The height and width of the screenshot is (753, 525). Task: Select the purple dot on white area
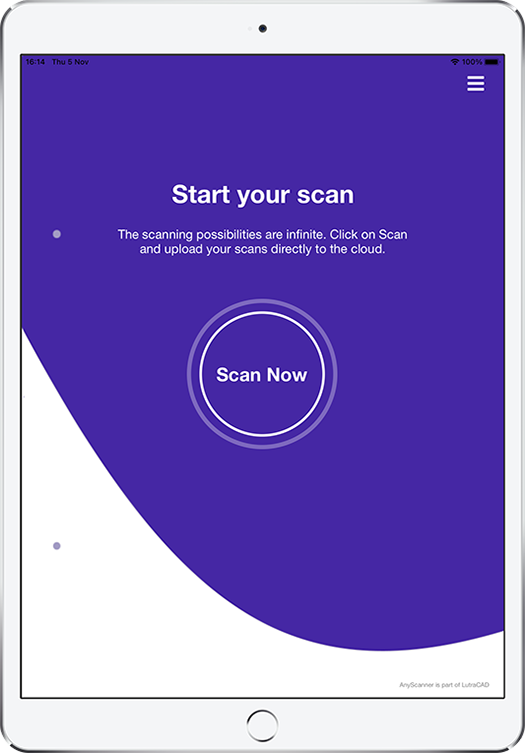[57, 546]
